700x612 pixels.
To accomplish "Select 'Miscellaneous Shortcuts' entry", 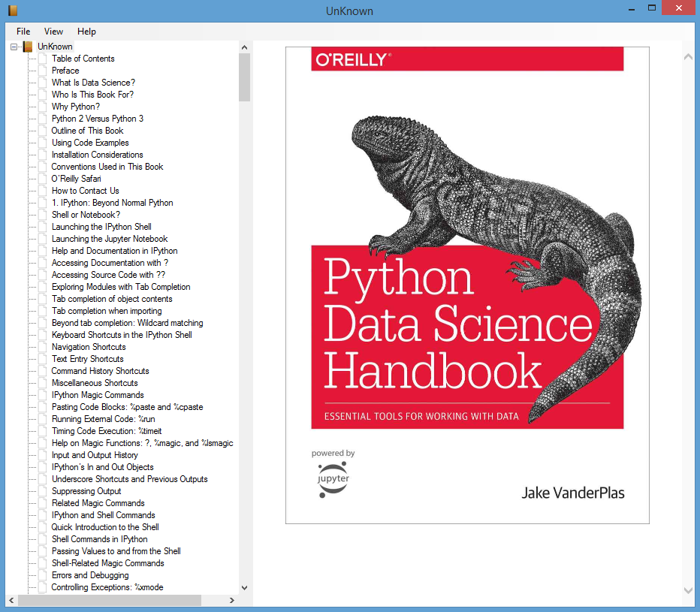I will [x=95, y=383].
